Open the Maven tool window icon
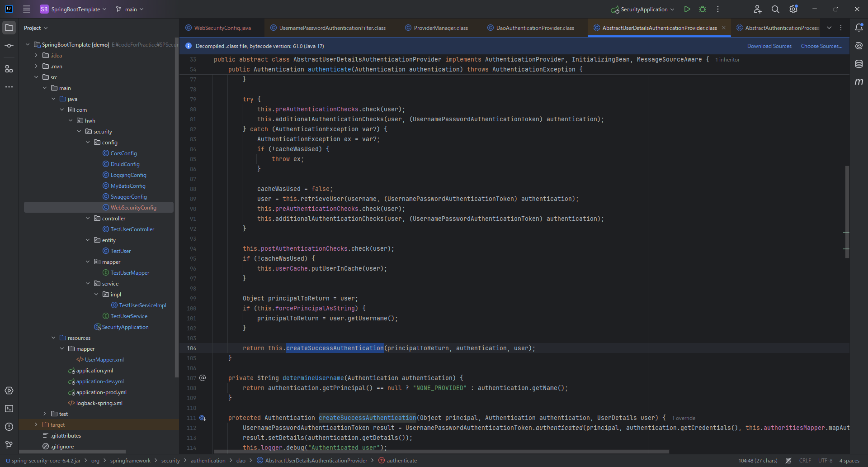 pyautogui.click(x=859, y=82)
